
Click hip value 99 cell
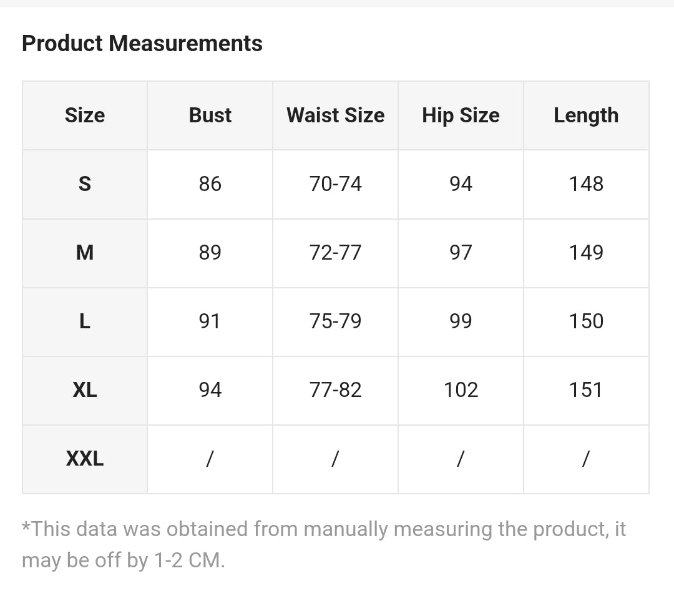pyautogui.click(x=461, y=322)
